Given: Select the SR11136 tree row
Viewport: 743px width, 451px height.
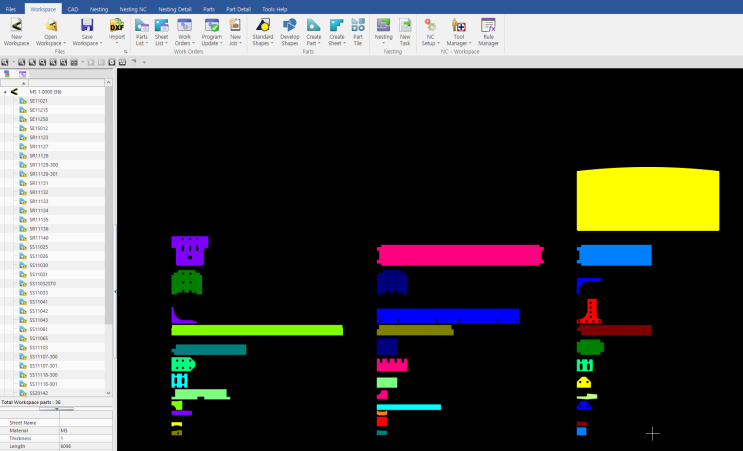Looking at the screenshot, I should (x=52, y=229).
